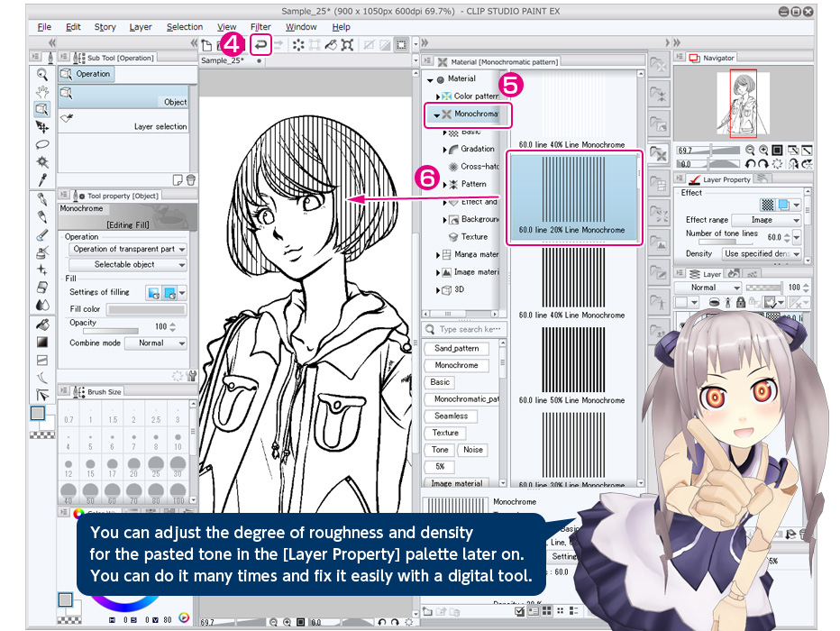Click the Fill color swatch bar

(x=146, y=309)
